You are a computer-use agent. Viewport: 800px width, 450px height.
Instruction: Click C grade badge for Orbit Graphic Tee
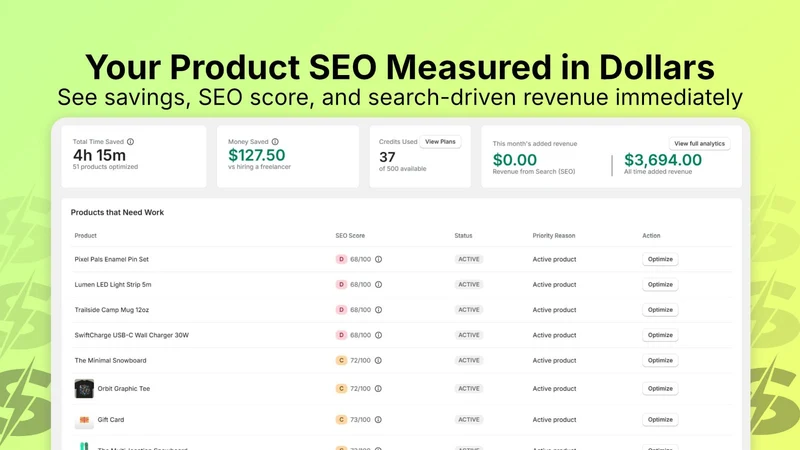[x=341, y=388]
